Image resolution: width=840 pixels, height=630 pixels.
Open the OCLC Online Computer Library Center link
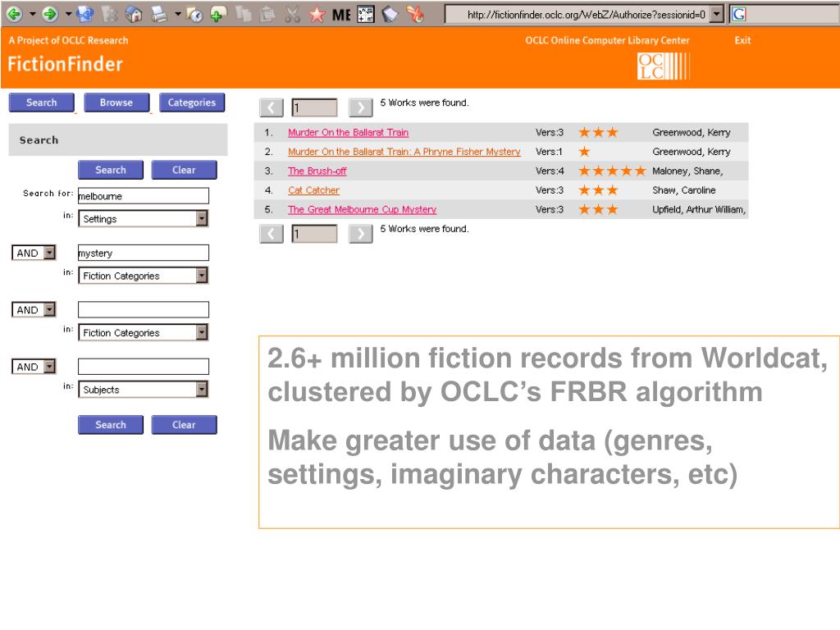pyautogui.click(x=607, y=40)
